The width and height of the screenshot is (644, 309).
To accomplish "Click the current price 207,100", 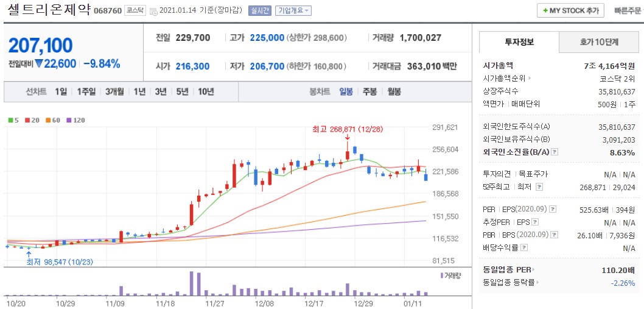I will (x=40, y=45).
